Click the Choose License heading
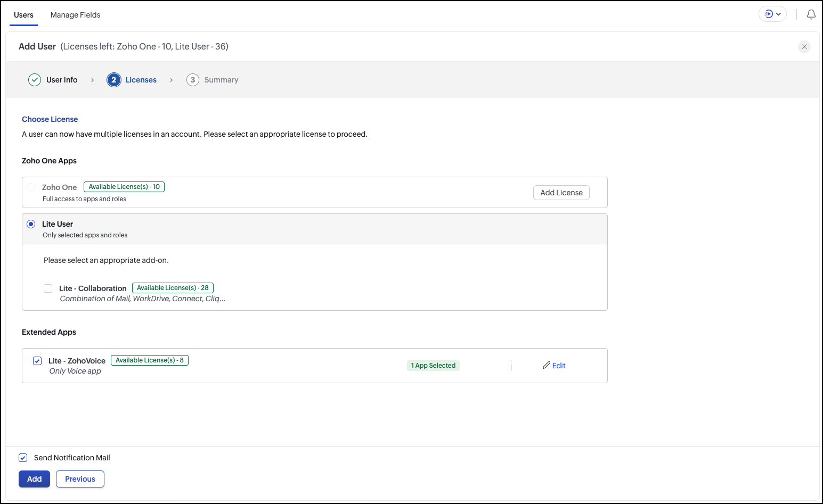Image resolution: width=823 pixels, height=504 pixels. 50,119
